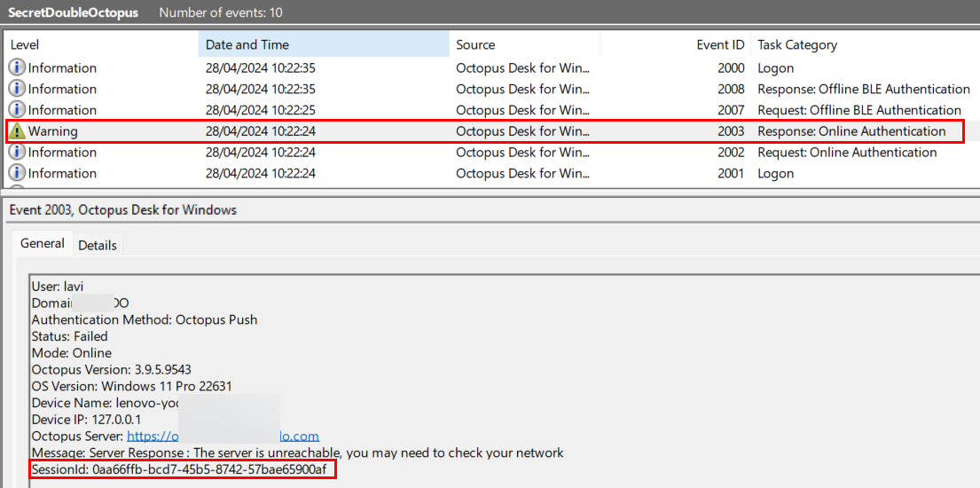
Task: Click the SecretDoubleOctopus log title
Action: tap(73, 12)
